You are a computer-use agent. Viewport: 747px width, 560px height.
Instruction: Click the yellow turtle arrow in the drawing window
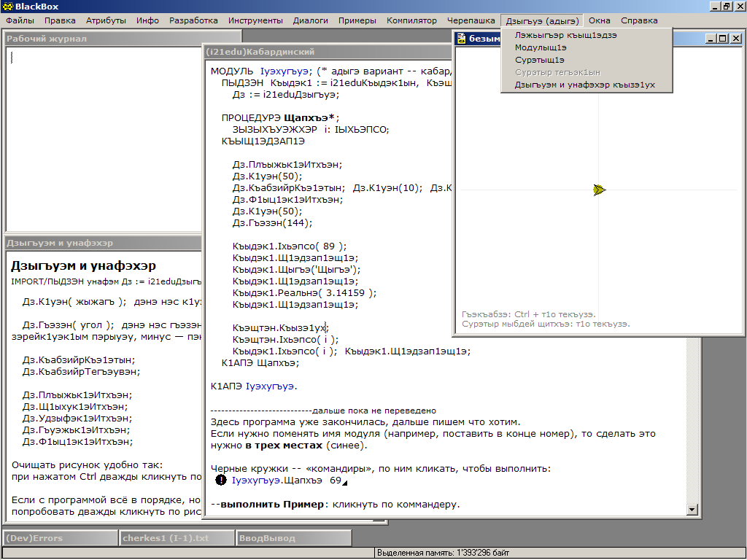click(x=600, y=190)
